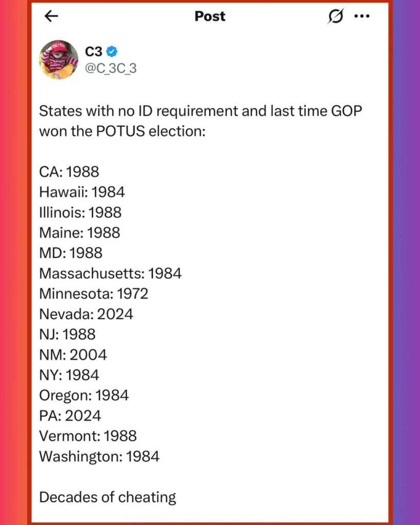Click the "States with no ID requirement" line
The image size is (420, 525).
201,111
